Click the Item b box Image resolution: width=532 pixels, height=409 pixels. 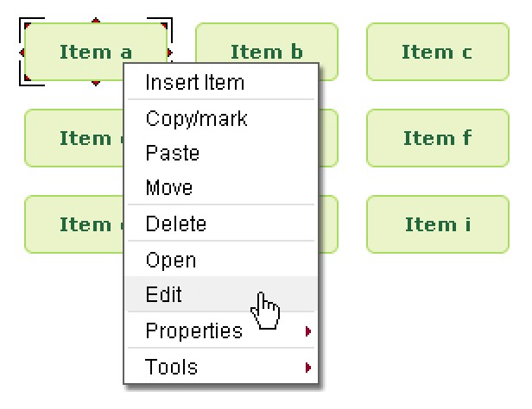266,52
